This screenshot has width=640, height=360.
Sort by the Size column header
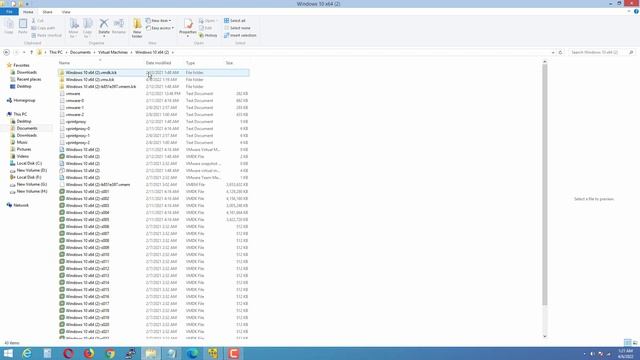click(229, 63)
